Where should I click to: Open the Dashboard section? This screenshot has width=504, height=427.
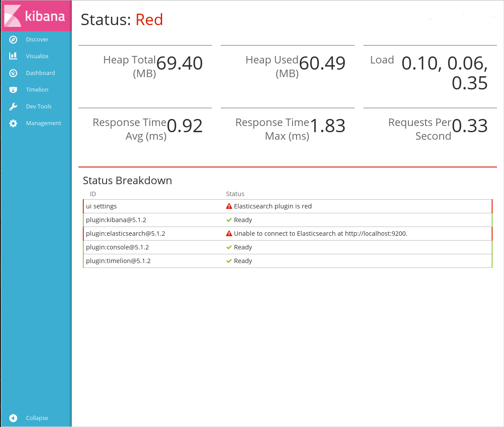point(40,73)
